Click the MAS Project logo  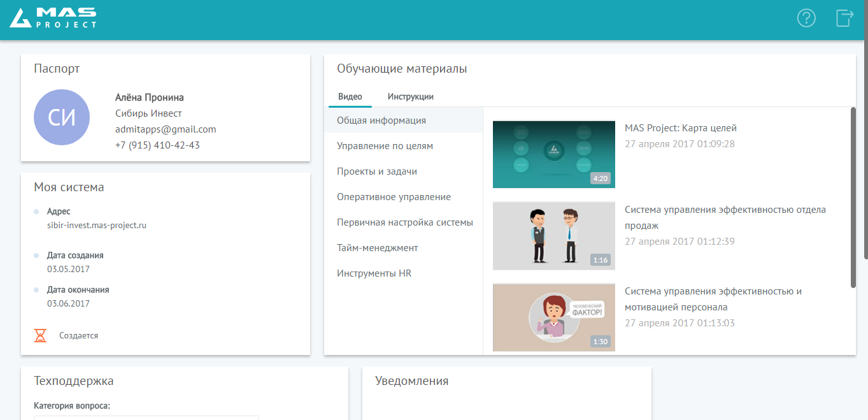click(x=53, y=18)
